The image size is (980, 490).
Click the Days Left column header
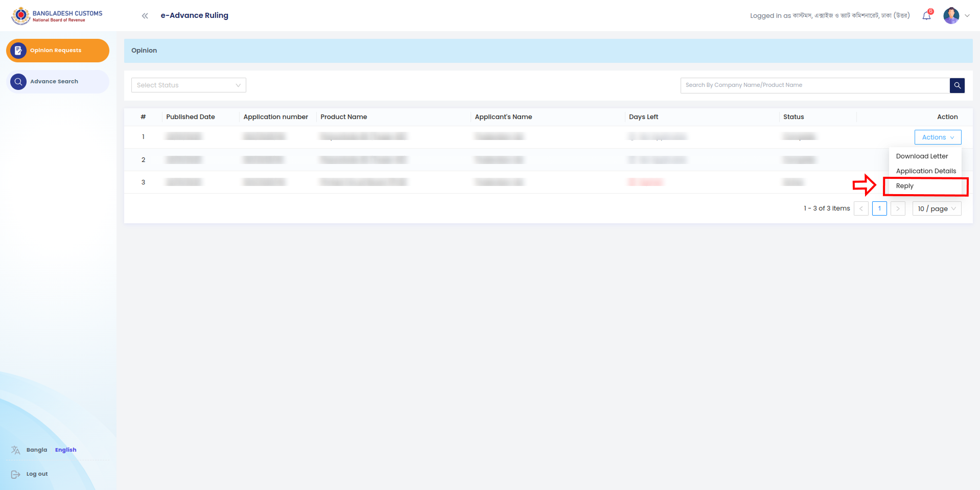(644, 117)
